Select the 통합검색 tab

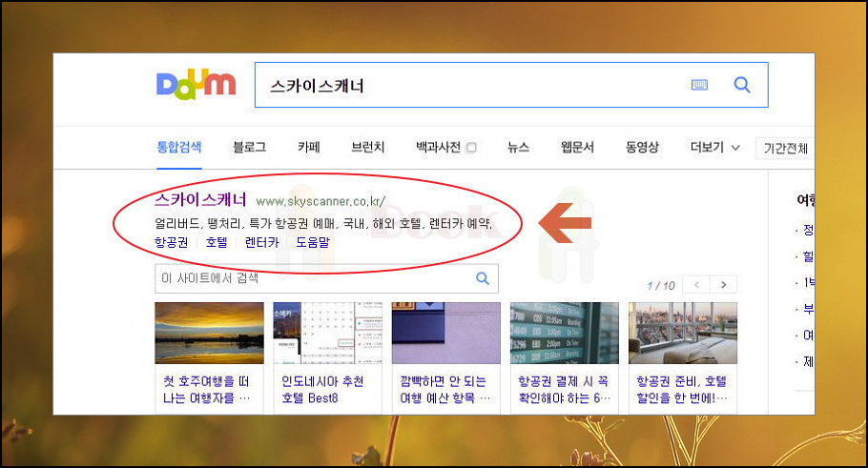pos(178,147)
